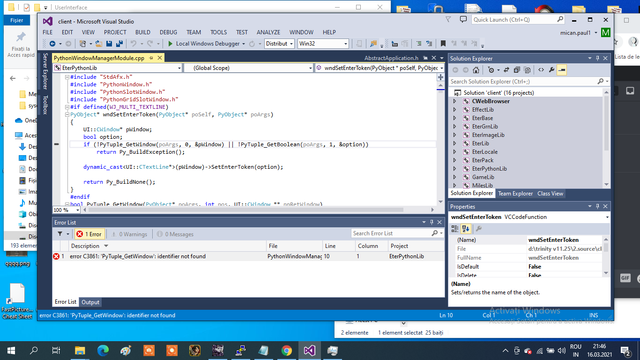Click the Navigate Backward toolbar icon
This screenshot has width=640, height=360.
pos(52,44)
